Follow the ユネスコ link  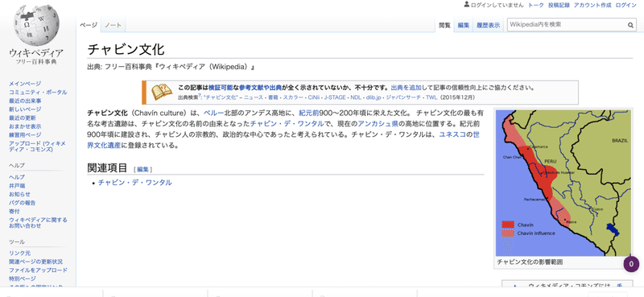tap(452, 134)
